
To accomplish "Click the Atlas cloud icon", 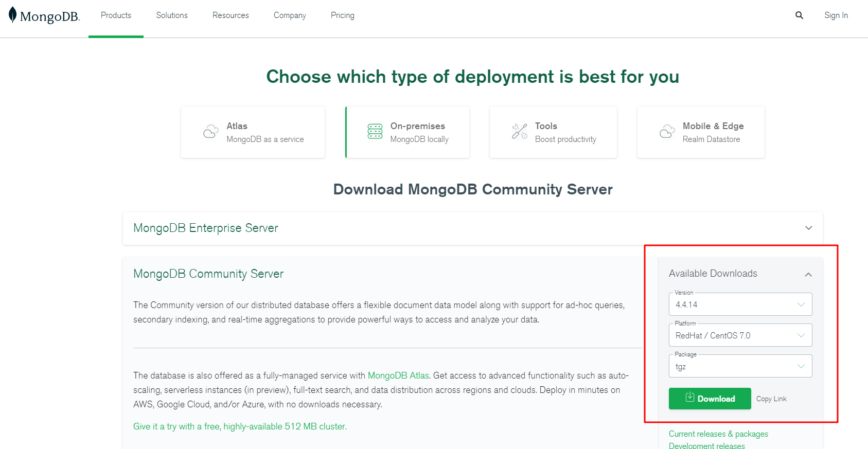I will (x=210, y=132).
